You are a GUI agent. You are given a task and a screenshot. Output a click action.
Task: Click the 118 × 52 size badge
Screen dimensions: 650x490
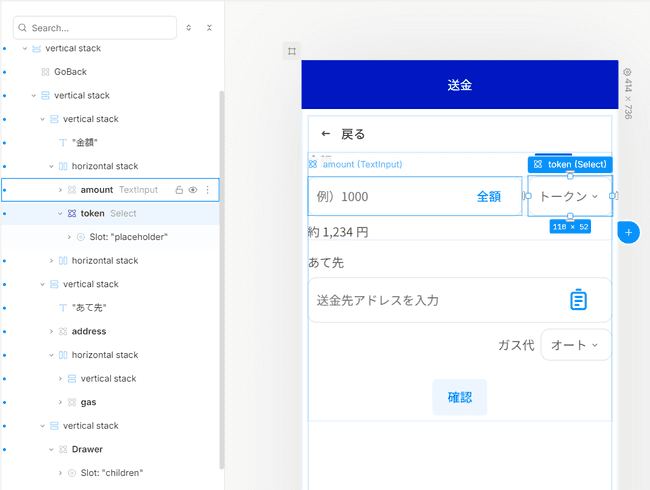570,227
